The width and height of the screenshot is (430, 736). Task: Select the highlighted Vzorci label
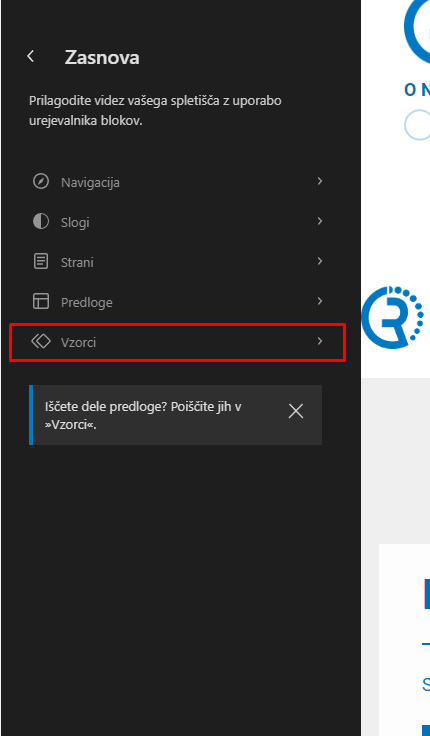pos(78,343)
